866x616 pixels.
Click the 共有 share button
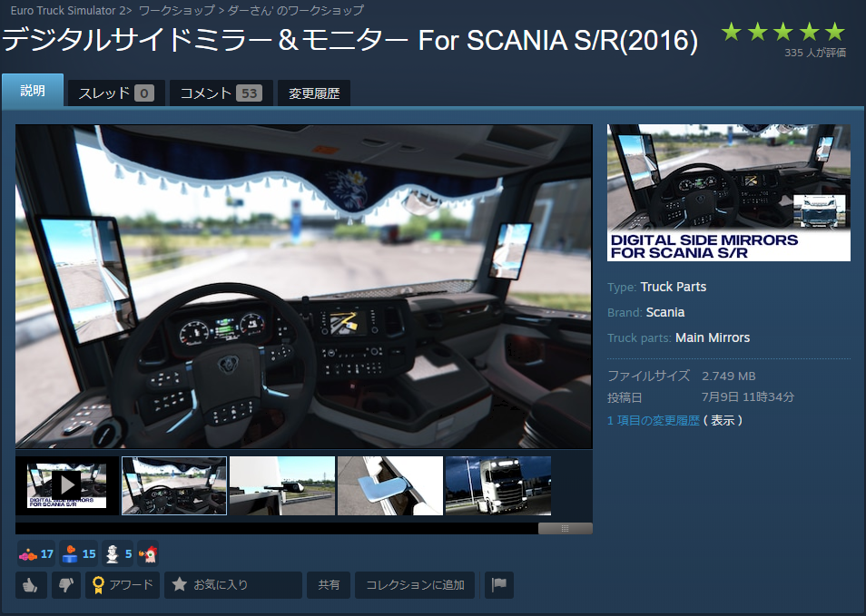[x=329, y=585]
